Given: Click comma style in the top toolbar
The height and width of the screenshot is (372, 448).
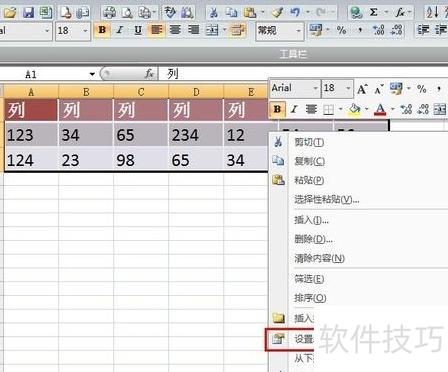Looking at the screenshot, I should pyautogui.click(x=360, y=30).
